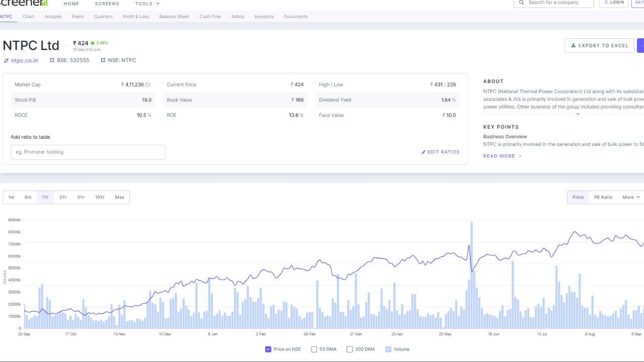Image resolution: width=644 pixels, height=362 pixels.
Task: Switch to the Peers tab
Action: [78, 17]
